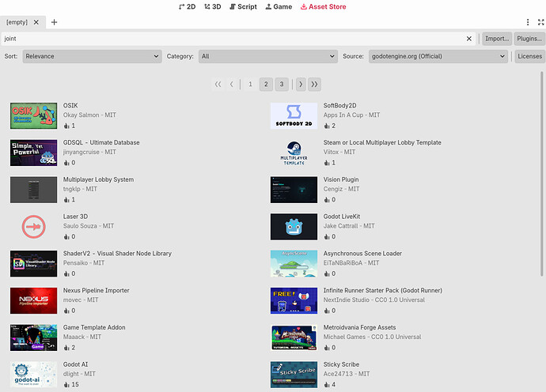Open the Game Template Addon thumbnail

click(x=33, y=337)
